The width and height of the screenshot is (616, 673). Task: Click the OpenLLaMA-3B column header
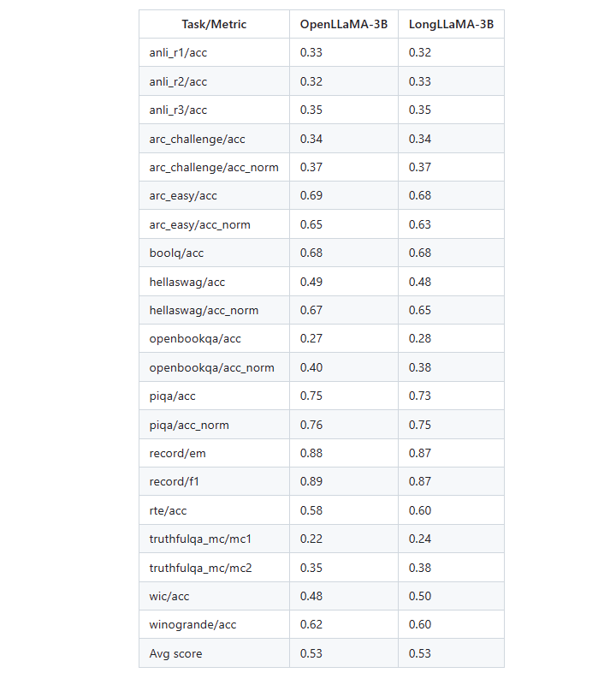[343, 24]
